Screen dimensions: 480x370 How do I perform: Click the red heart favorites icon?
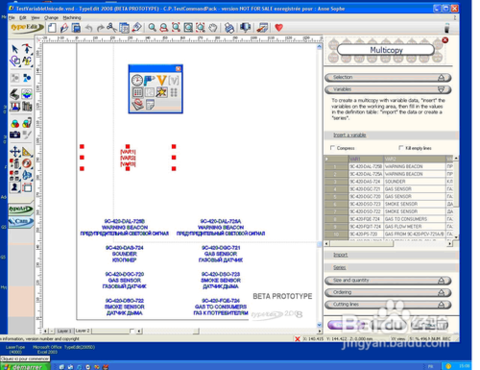click(279, 28)
